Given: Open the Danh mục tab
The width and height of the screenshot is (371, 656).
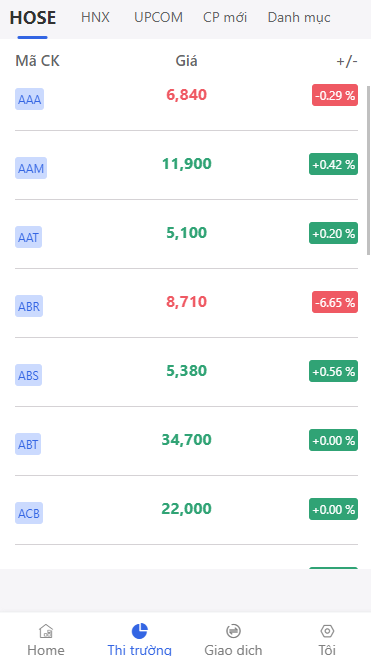Looking at the screenshot, I should click(x=299, y=18).
